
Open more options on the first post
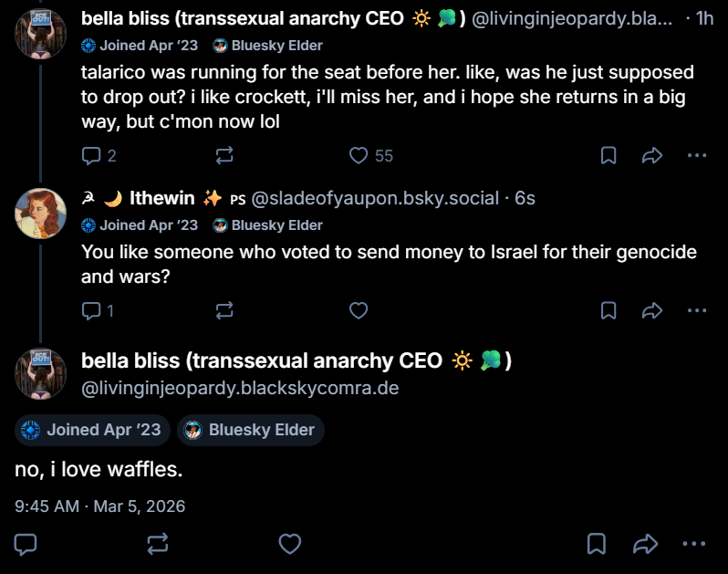tap(697, 156)
